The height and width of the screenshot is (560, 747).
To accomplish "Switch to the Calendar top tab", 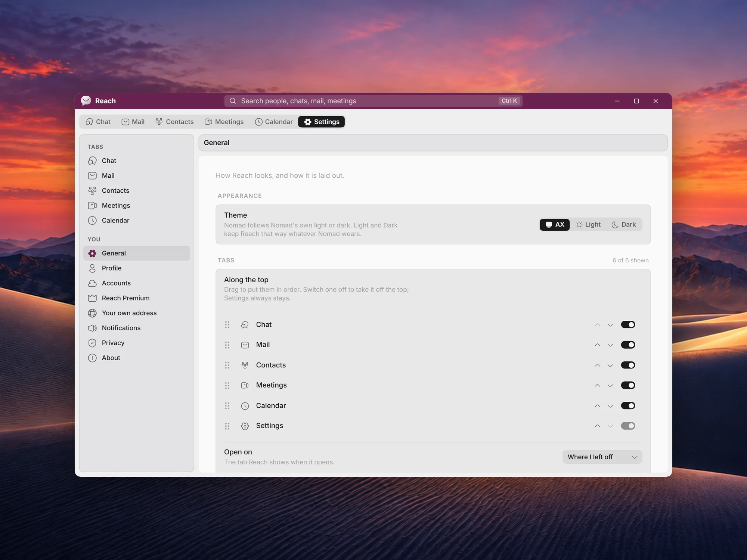I will (274, 122).
